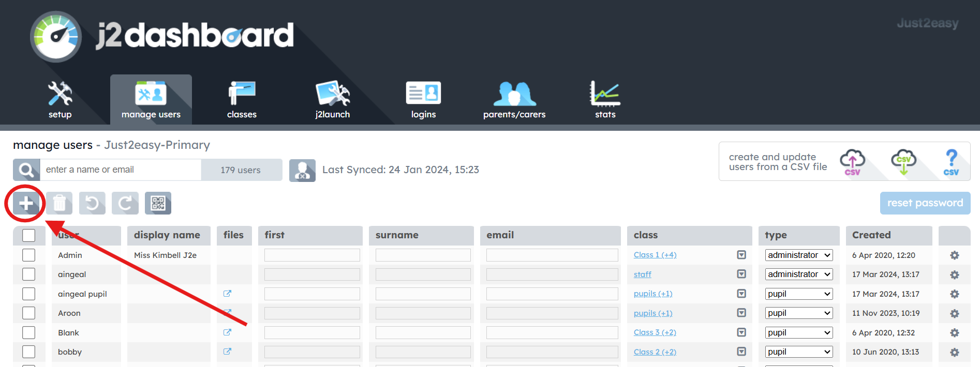Click the undo arrow icon
The height and width of the screenshot is (367, 980).
point(92,203)
